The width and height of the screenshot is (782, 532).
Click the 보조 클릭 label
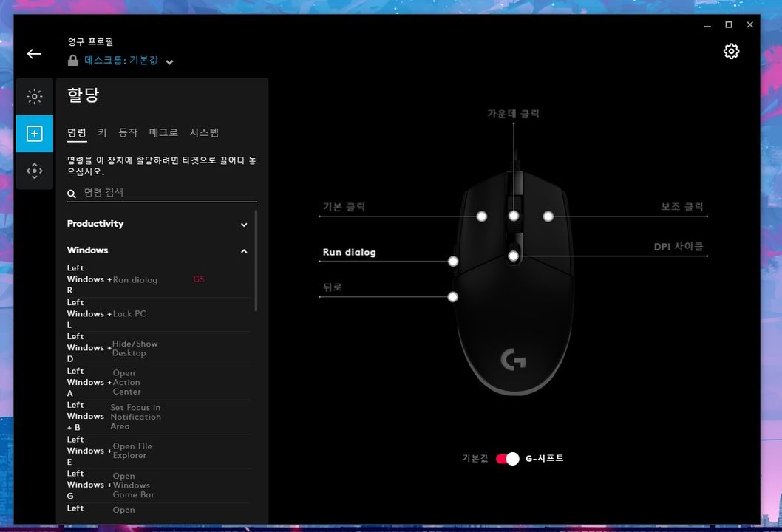[x=681, y=207]
